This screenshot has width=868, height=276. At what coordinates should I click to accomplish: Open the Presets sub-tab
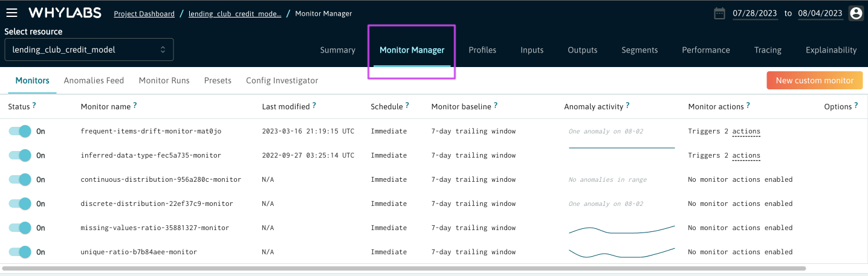(218, 80)
